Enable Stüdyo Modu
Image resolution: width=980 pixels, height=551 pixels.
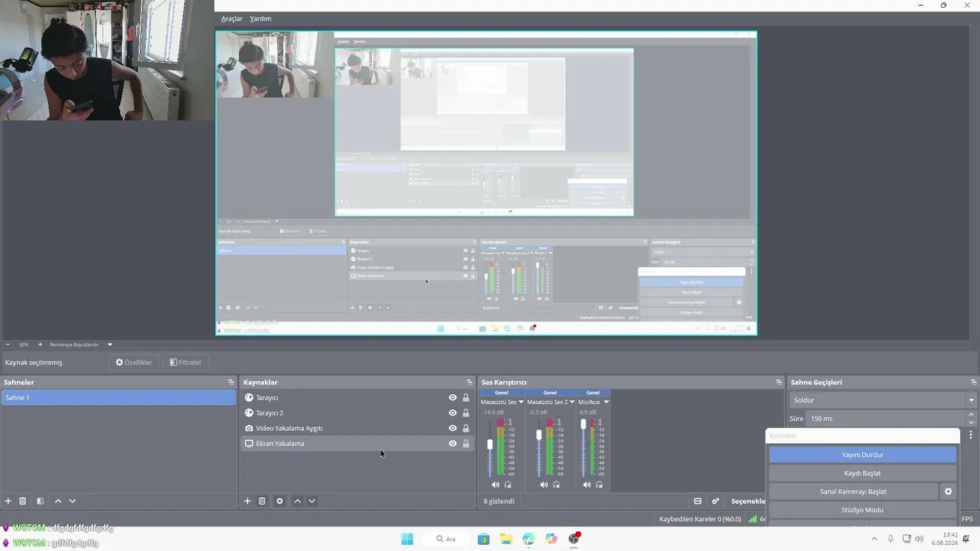863,510
